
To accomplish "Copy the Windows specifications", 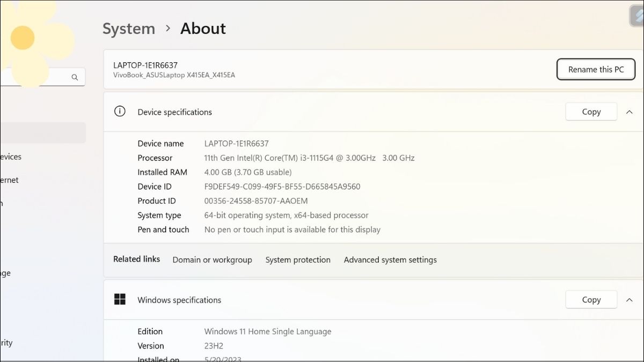I will point(591,299).
